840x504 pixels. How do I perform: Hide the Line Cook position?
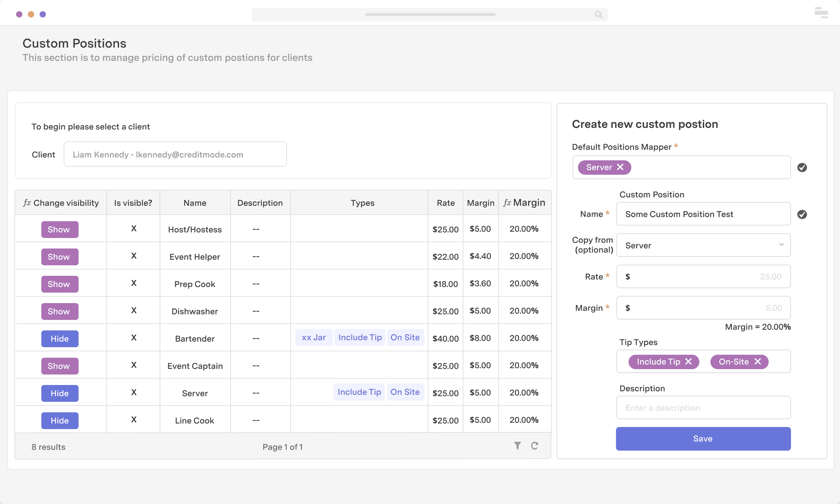point(59,420)
